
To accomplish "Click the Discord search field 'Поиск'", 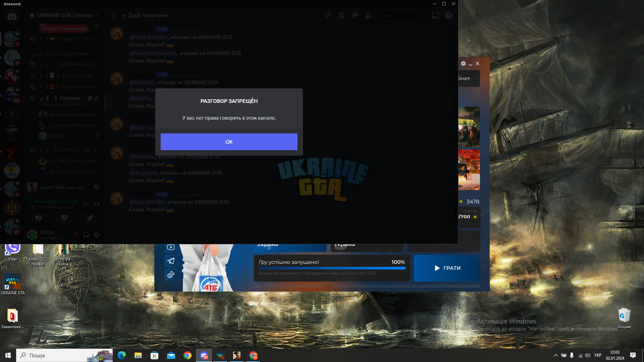I will tap(401, 15).
